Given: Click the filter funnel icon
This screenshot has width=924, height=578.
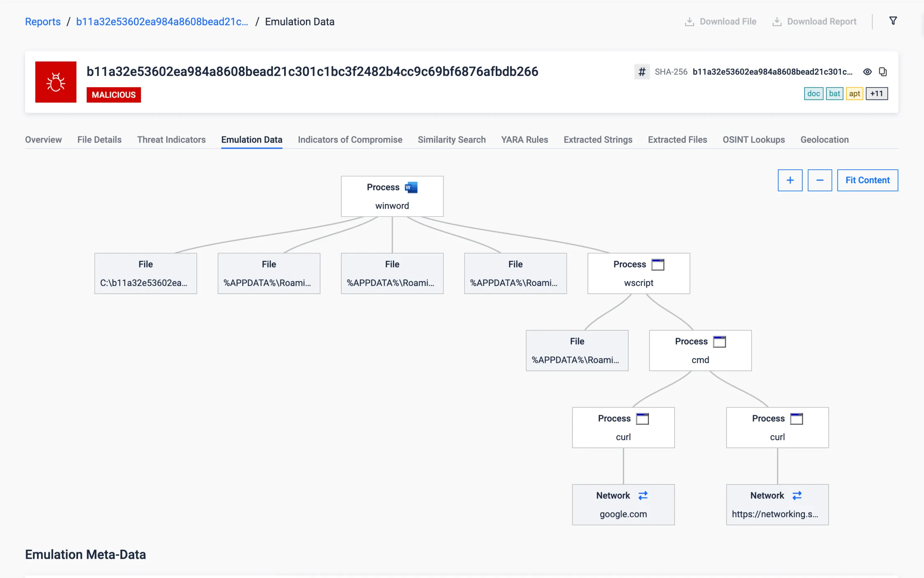Looking at the screenshot, I should pos(893,21).
